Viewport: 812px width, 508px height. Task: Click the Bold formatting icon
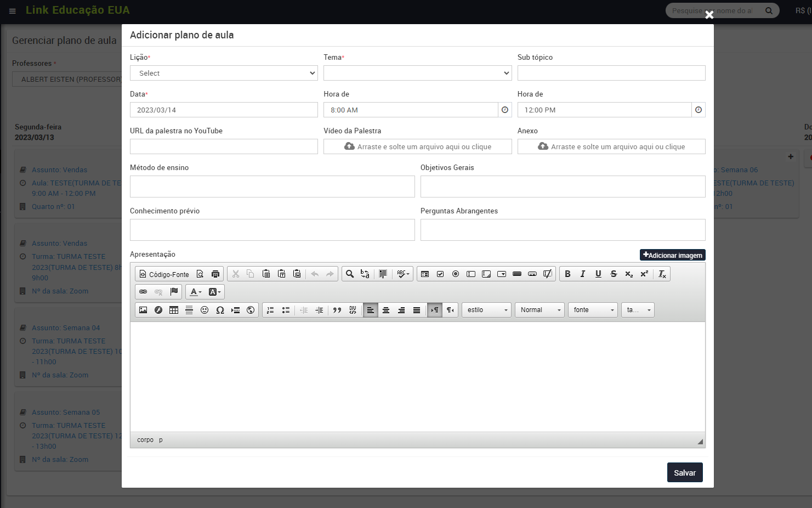coord(567,274)
